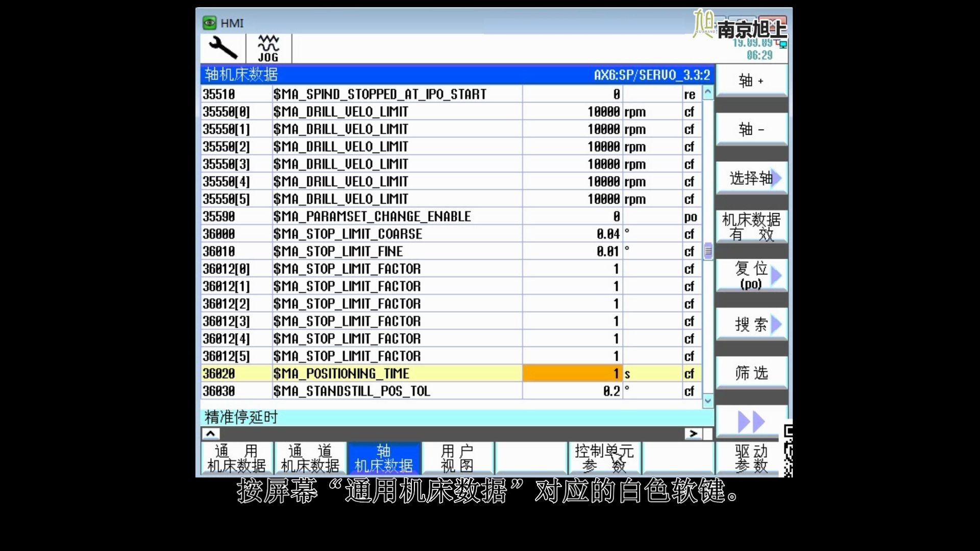Image resolution: width=980 pixels, height=551 pixels.
Task: Open the 驱动参数 softkey
Action: pos(751,458)
